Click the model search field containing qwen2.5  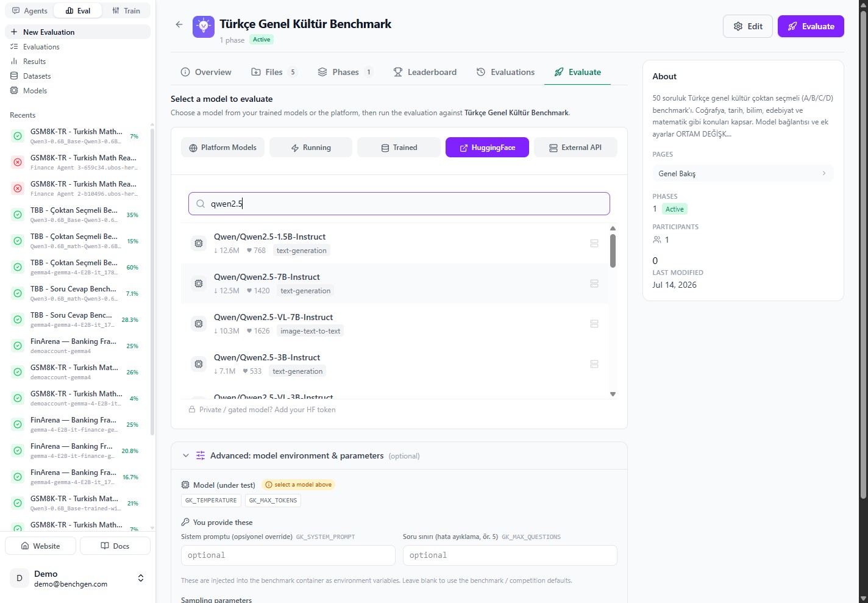[x=399, y=204]
